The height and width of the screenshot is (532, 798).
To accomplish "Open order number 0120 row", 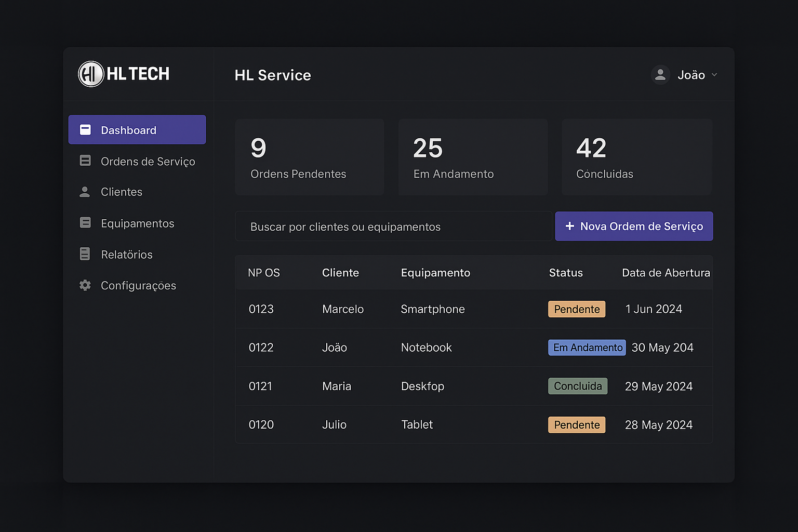I will click(x=261, y=424).
